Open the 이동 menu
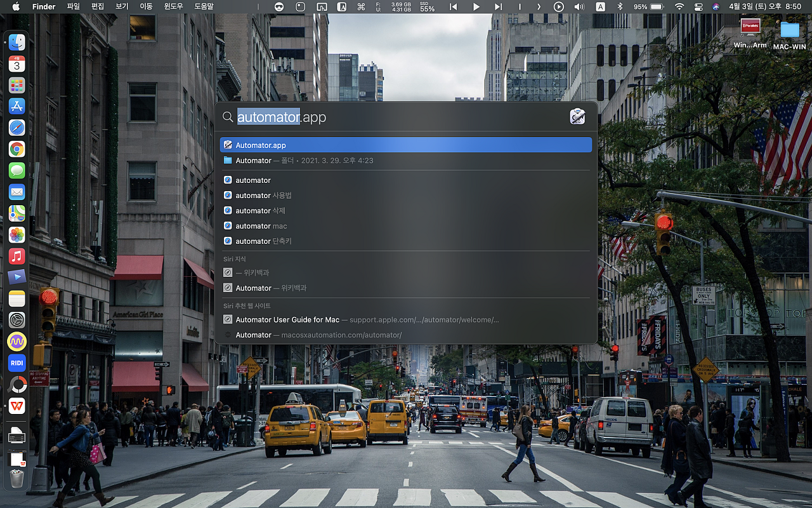The height and width of the screenshot is (508, 812). (146, 6)
